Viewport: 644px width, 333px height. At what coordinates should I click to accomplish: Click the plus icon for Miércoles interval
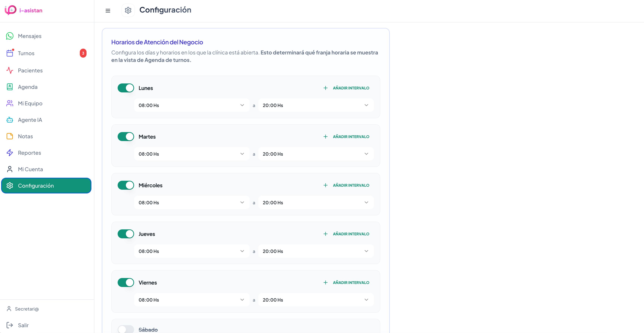pos(326,185)
